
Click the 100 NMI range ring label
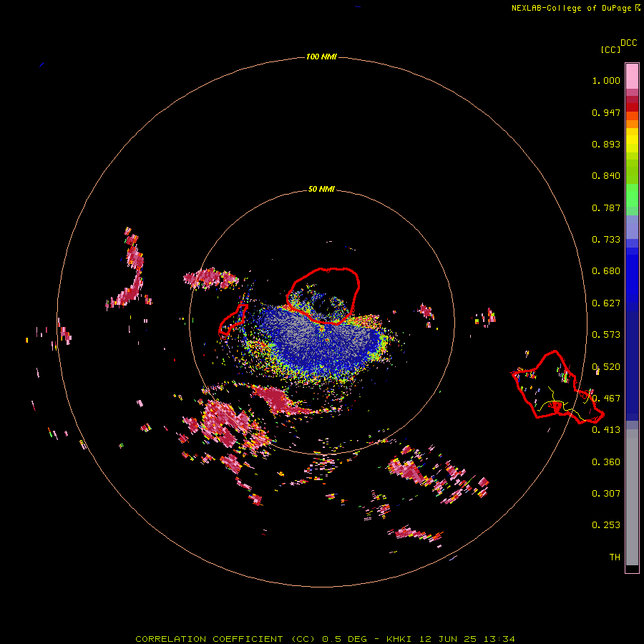pyautogui.click(x=321, y=57)
